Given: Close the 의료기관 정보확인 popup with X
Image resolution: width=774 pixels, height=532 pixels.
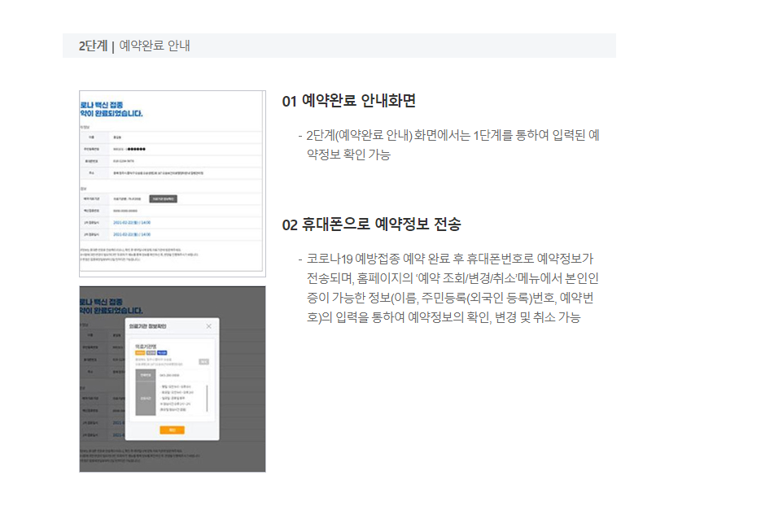Looking at the screenshot, I should (209, 326).
